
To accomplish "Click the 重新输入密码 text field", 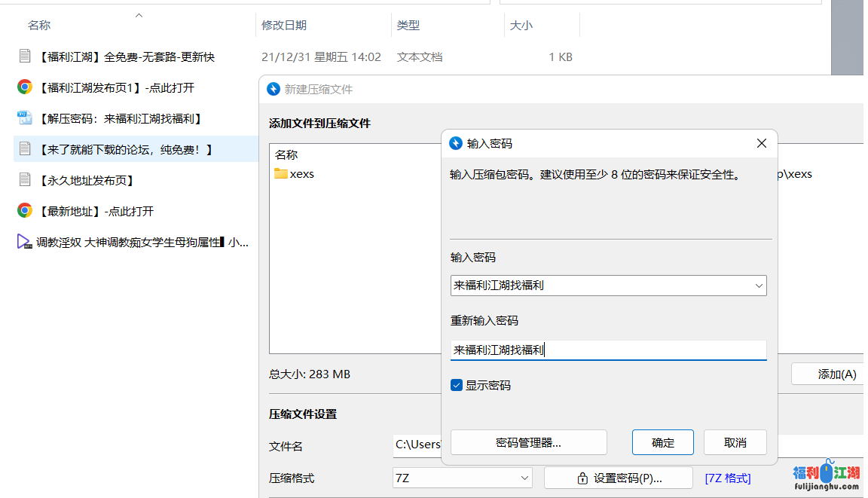I will point(607,350).
